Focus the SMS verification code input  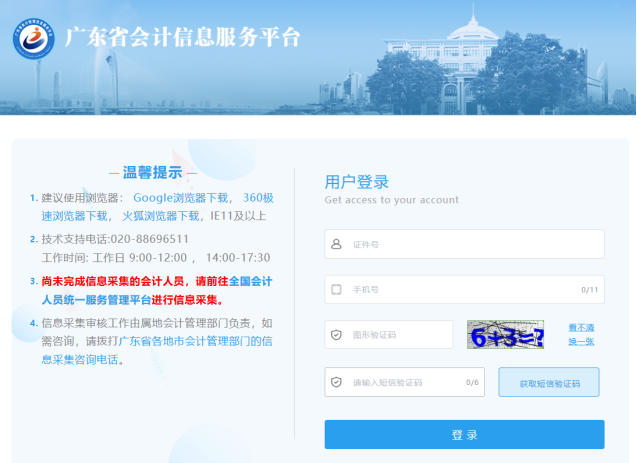[x=405, y=382]
